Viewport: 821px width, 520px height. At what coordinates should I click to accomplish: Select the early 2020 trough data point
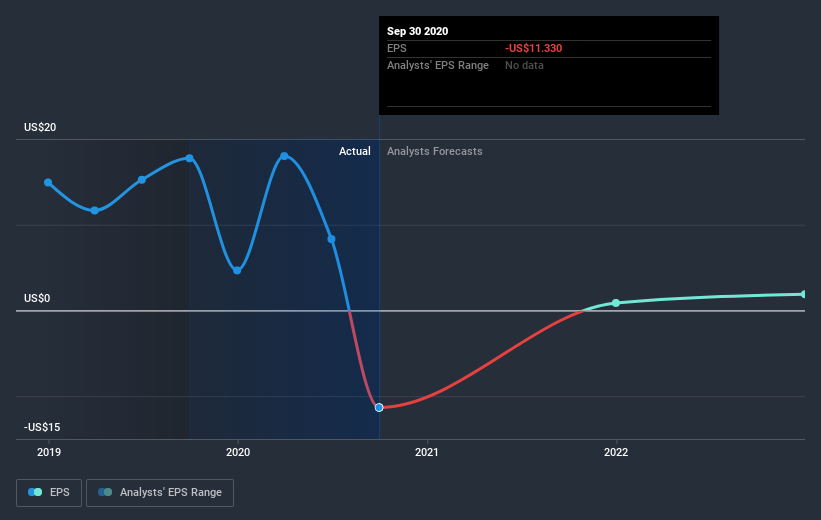[x=237, y=270]
